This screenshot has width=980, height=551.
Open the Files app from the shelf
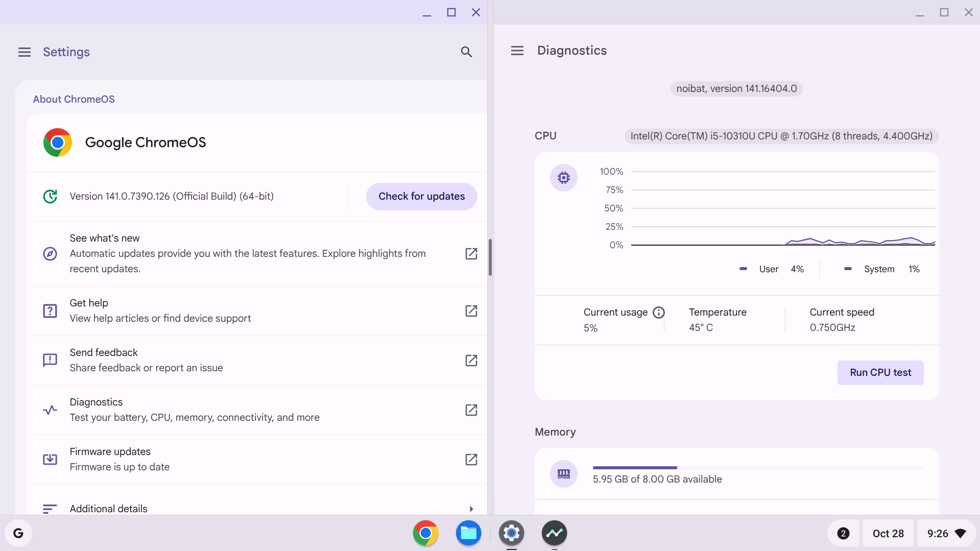point(468,533)
